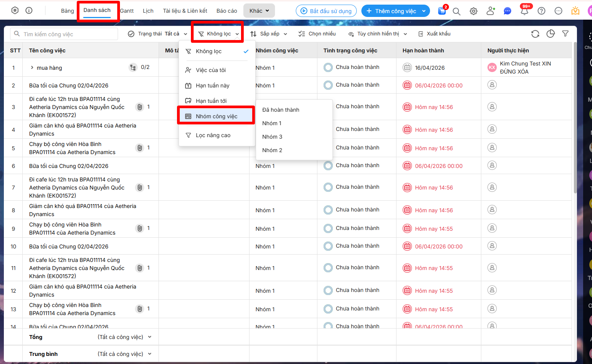Open the arrow beside Thêm công việc
This screenshot has height=364, width=592.
[x=424, y=11]
